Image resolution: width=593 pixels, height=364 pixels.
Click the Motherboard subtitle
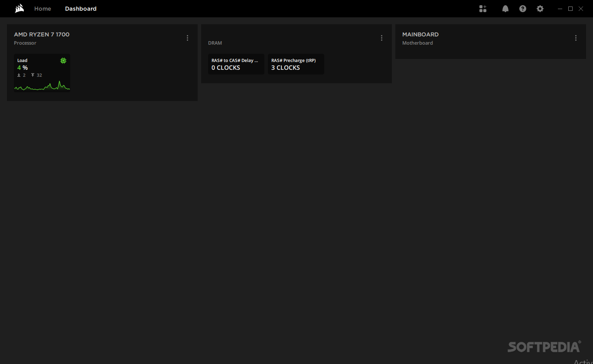(417, 43)
